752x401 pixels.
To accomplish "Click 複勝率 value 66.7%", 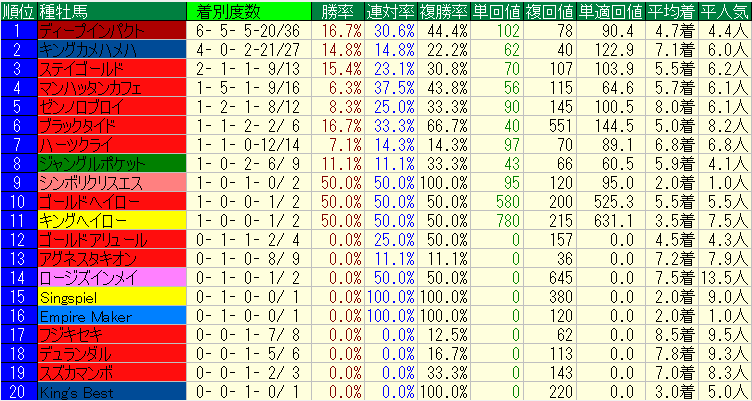I will tap(449, 126).
